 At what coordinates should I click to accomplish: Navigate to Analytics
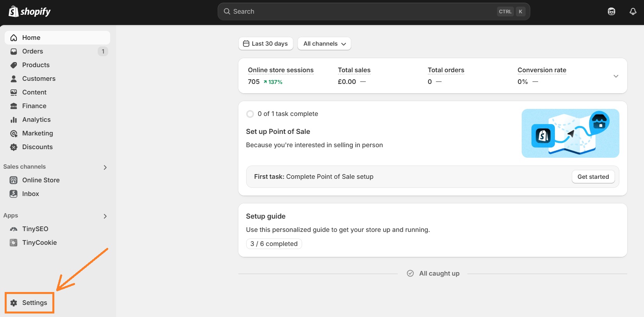click(36, 119)
